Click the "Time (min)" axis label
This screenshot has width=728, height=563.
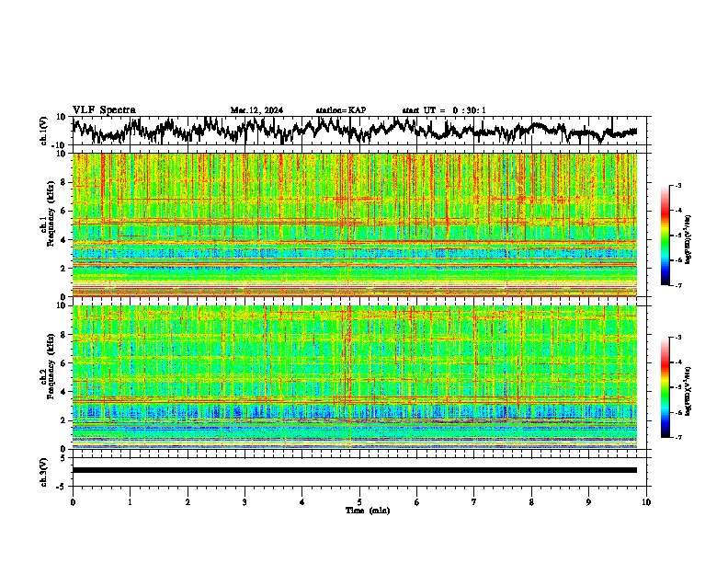[x=368, y=511]
